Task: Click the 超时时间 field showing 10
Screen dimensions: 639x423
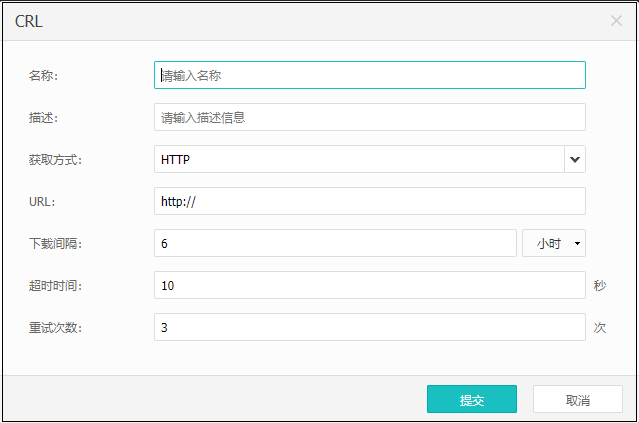Action: 369,285
